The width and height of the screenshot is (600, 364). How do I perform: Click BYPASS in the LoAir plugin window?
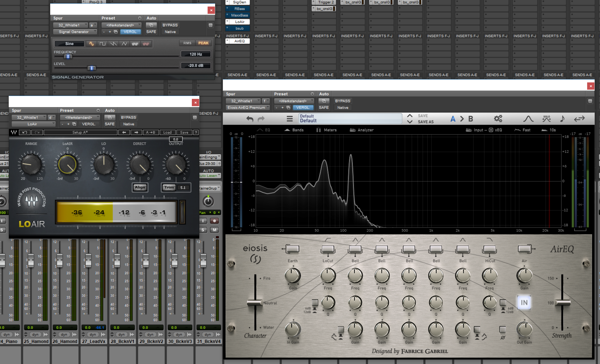[128, 118]
